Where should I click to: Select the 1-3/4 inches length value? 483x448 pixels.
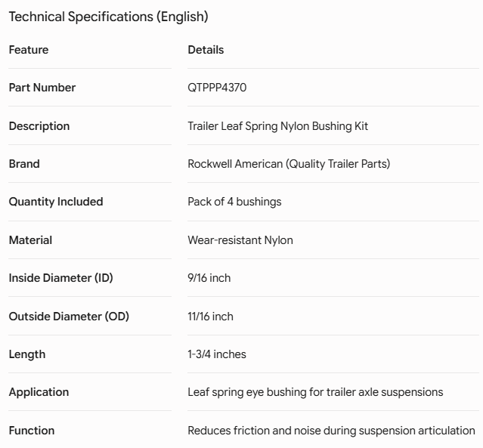point(217,354)
